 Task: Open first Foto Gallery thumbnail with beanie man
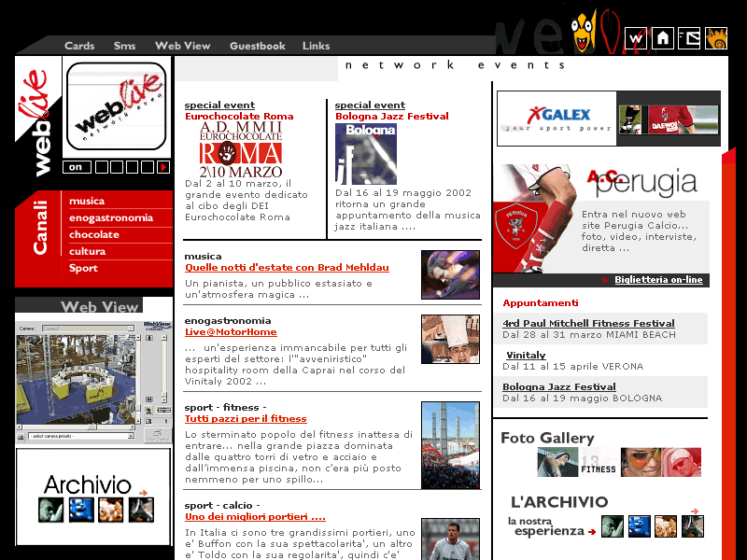click(557, 462)
